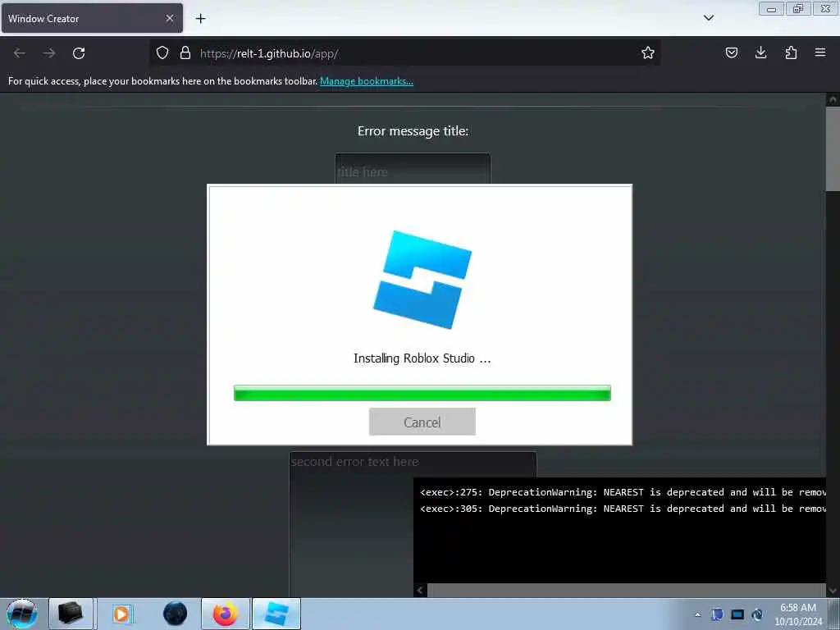The width and height of the screenshot is (840, 630).
Task: Open the extensions puzzle icon
Action: (x=791, y=52)
